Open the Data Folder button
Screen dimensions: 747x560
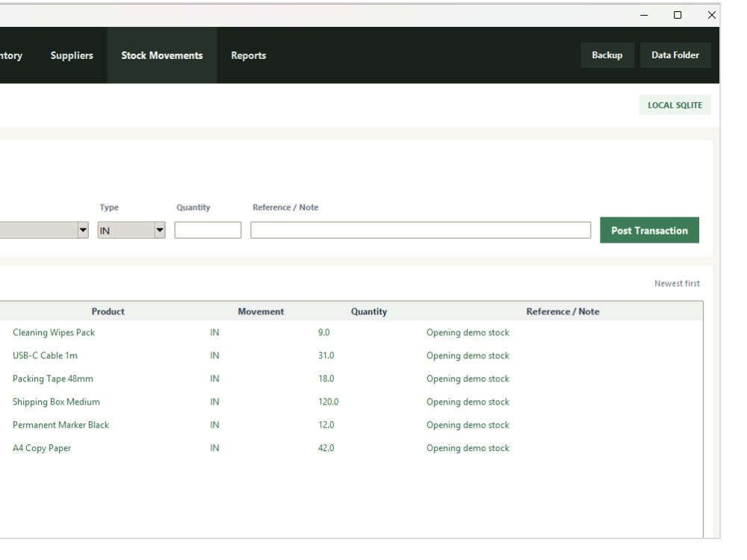pyautogui.click(x=675, y=55)
